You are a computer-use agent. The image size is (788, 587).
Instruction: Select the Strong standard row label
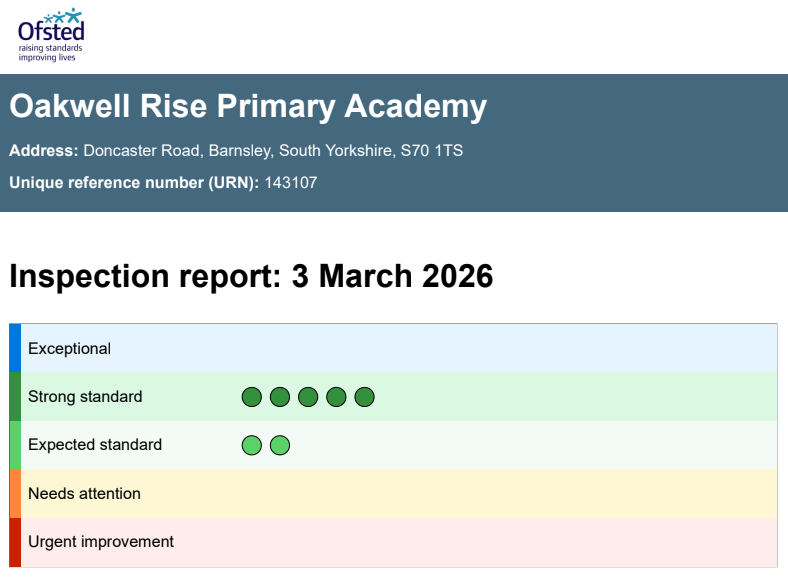tap(85, 397)
